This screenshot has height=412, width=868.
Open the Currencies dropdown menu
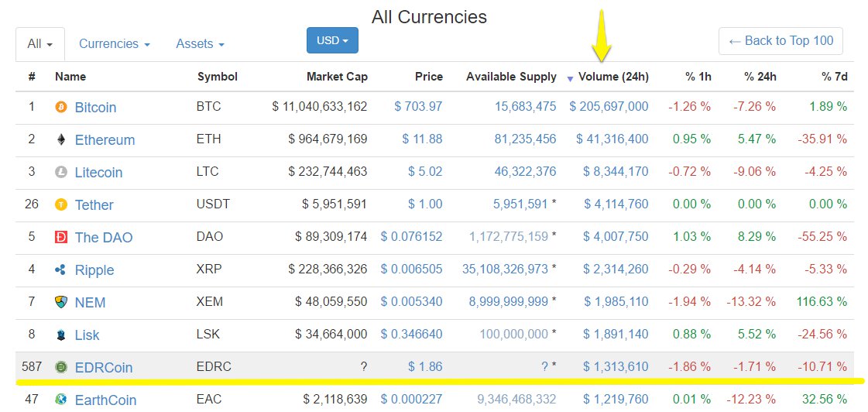[115, 43]
